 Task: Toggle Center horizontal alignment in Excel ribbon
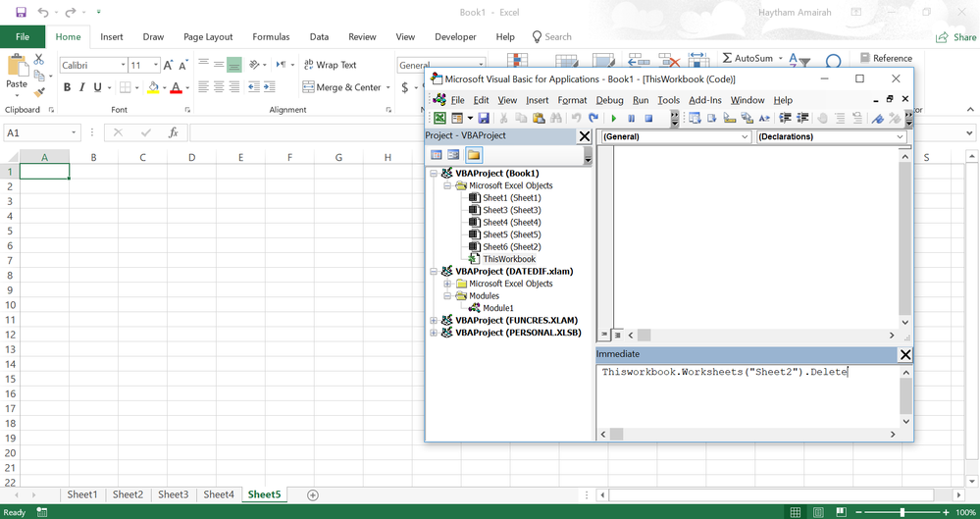219,87
